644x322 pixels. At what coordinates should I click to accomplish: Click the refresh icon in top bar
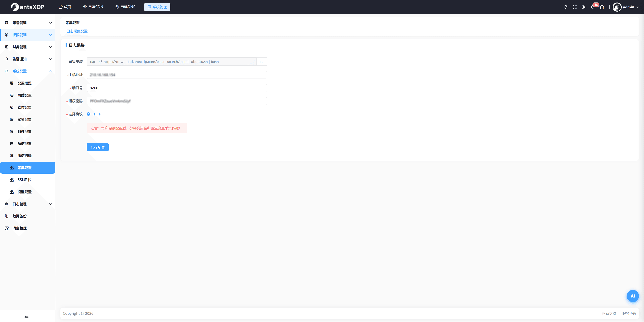pos(566,7)
